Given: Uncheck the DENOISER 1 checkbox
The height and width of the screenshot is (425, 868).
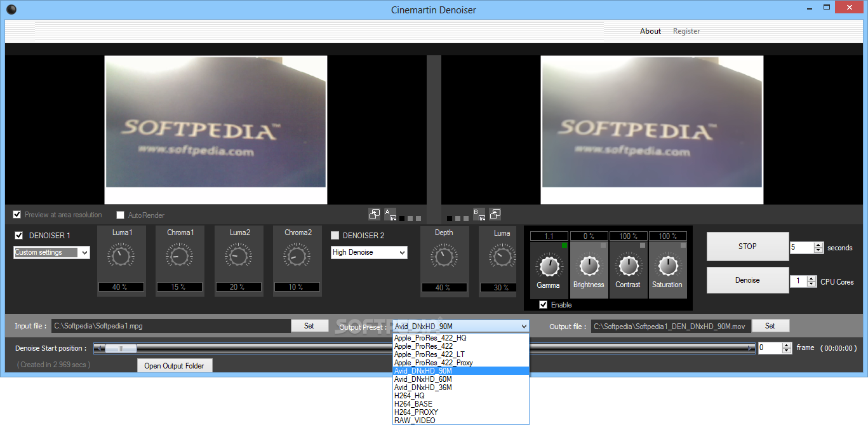Looking at the screenshot, I should click(x=19, y=236).
